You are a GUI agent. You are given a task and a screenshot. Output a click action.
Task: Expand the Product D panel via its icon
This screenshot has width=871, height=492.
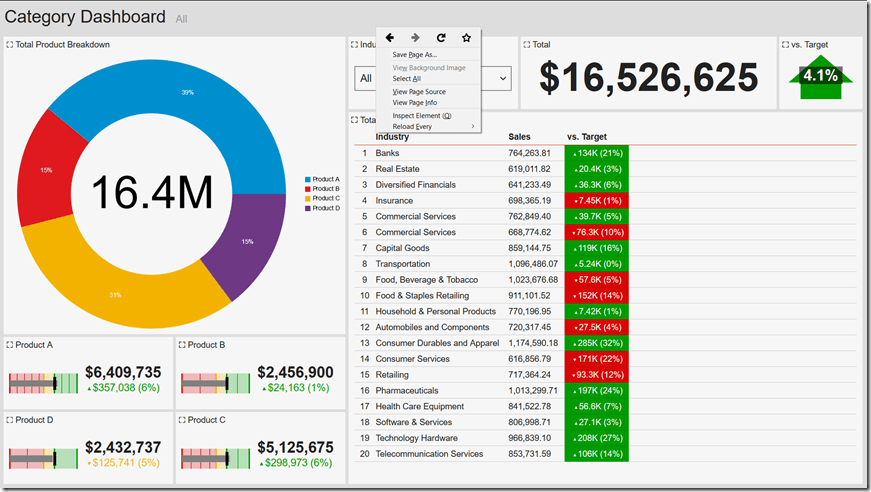tap(10, 421)
